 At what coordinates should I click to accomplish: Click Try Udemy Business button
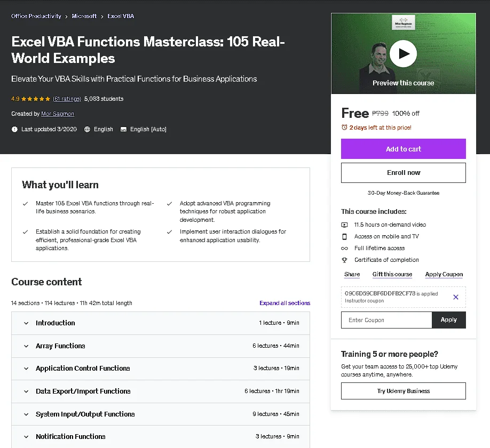pos(403,391)
